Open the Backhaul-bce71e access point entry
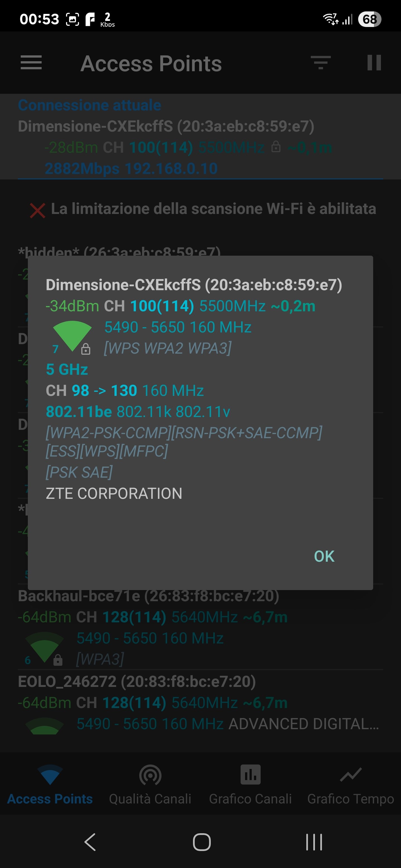 (148, 596)
